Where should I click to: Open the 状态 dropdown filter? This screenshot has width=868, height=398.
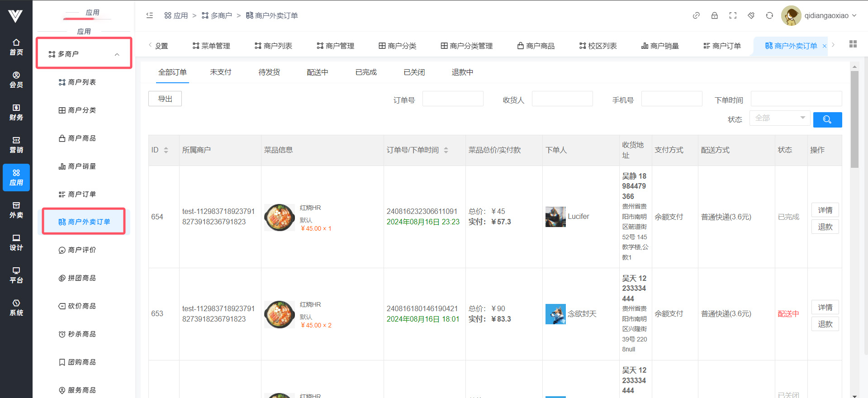point(779,118)
